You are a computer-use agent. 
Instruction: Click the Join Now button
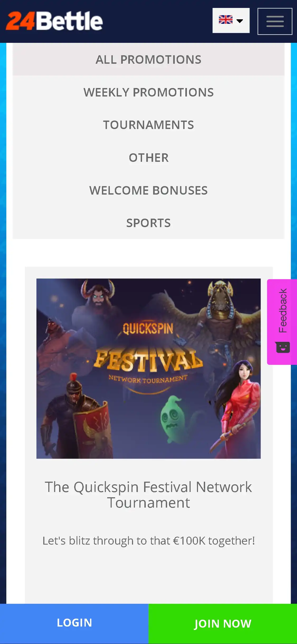pos(223,624)
